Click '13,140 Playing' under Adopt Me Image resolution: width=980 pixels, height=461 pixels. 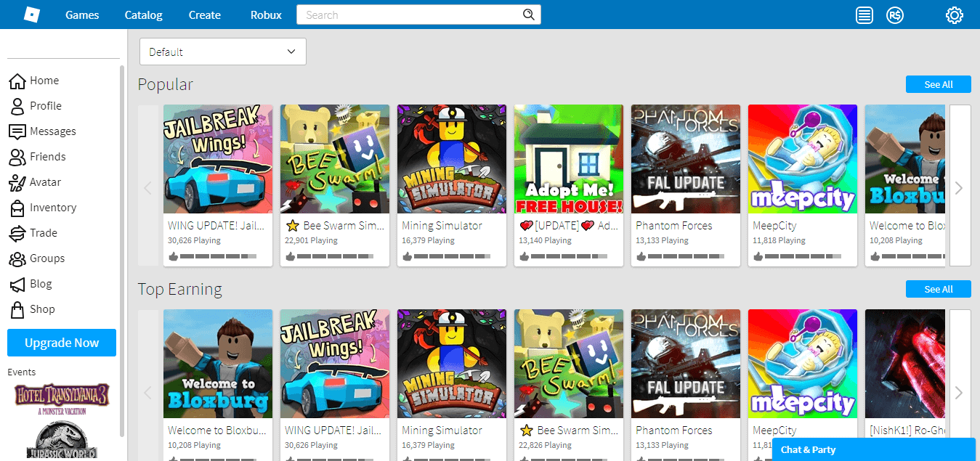point(545,240)
